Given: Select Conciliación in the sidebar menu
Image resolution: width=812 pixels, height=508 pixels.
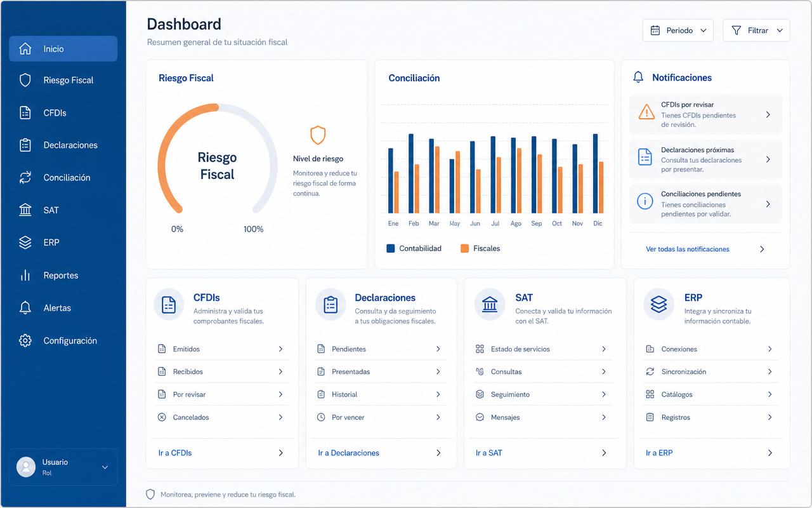Looking at the screenshot, I should pyautogui.click(x=63, y=178).
